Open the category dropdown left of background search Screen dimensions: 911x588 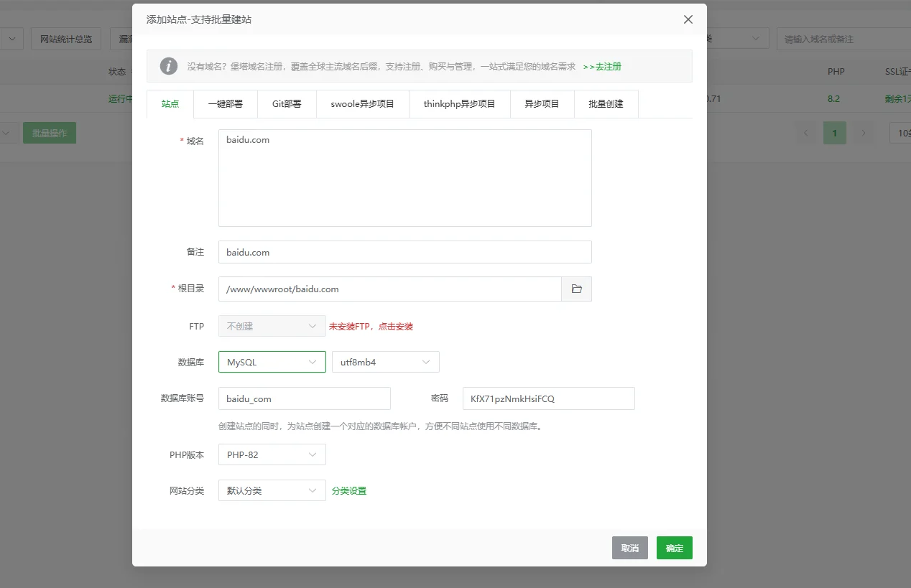pos(738,39)
